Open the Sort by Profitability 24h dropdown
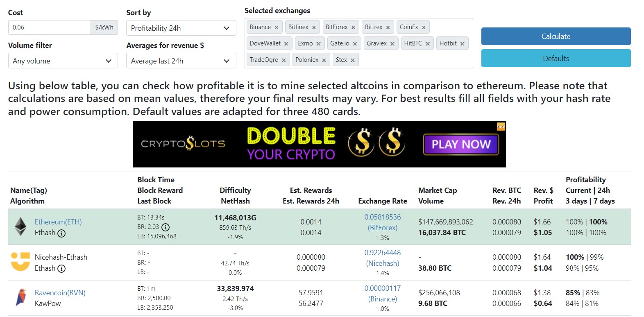Viewport: 644px width, 317px height. [181, 28]
